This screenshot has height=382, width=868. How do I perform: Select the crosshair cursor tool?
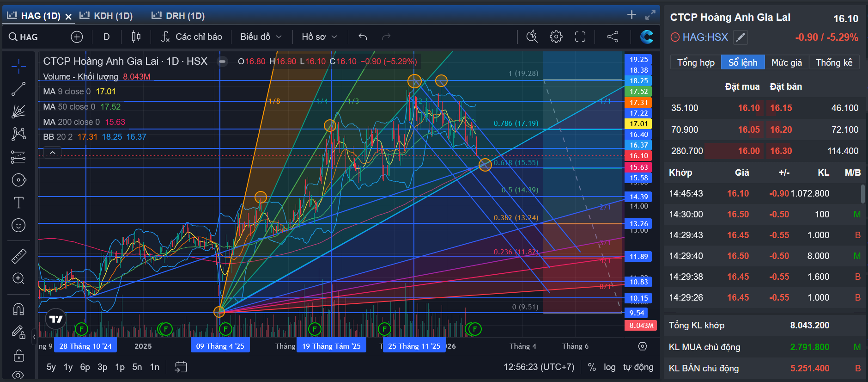coord(18,67)
